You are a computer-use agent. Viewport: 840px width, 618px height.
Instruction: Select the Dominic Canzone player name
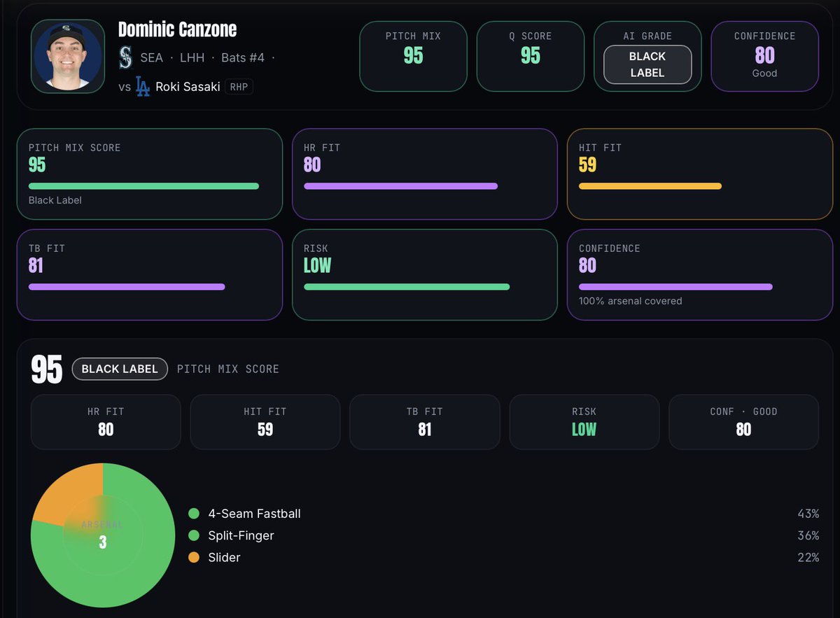(x=177, y=29)
